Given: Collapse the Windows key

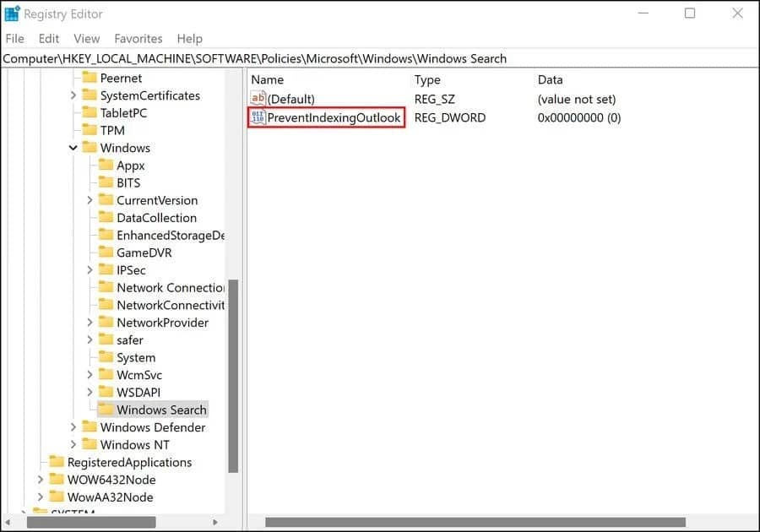Looking at the screenshot, I should 72,148.
